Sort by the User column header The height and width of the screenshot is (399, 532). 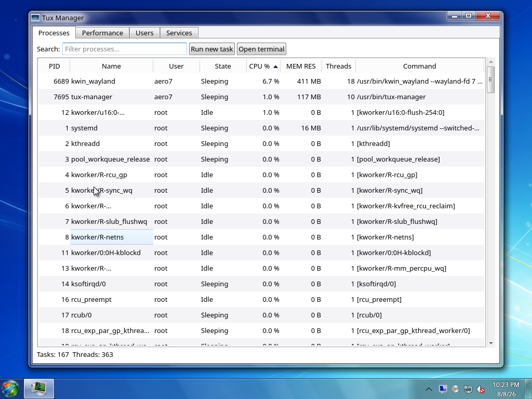pyautogui.click(x=176, y=66)
